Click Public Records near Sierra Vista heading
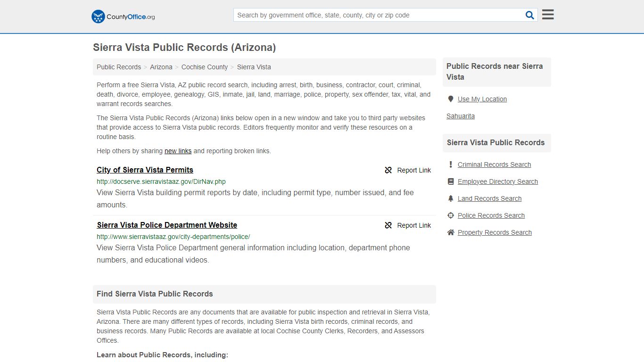Screen dimensions: 644x362 495,72
